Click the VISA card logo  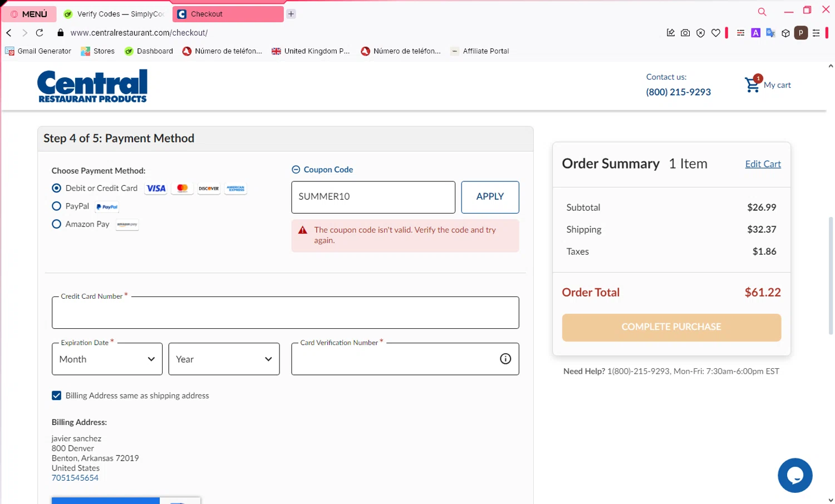(156, 189)
